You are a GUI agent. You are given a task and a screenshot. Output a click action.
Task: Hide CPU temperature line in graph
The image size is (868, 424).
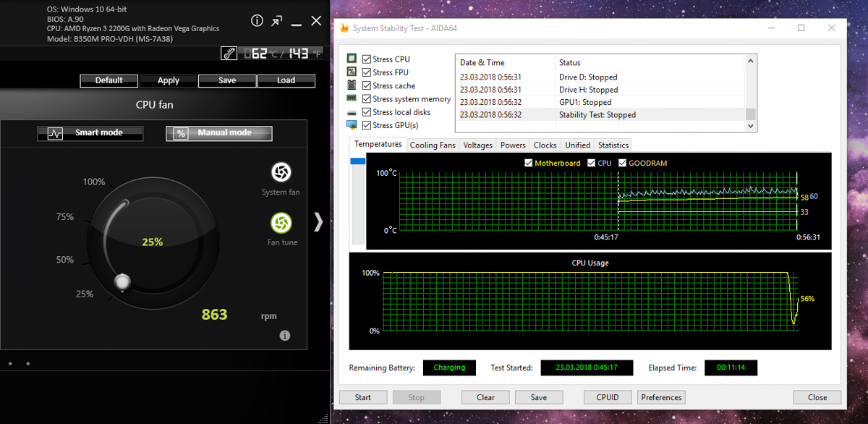(591, 163)
